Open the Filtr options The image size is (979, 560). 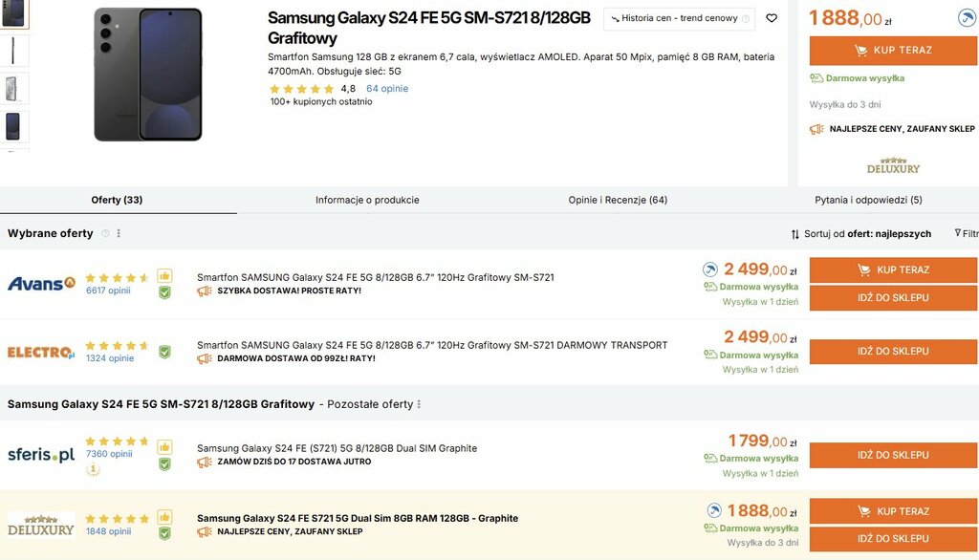[967, 233]
